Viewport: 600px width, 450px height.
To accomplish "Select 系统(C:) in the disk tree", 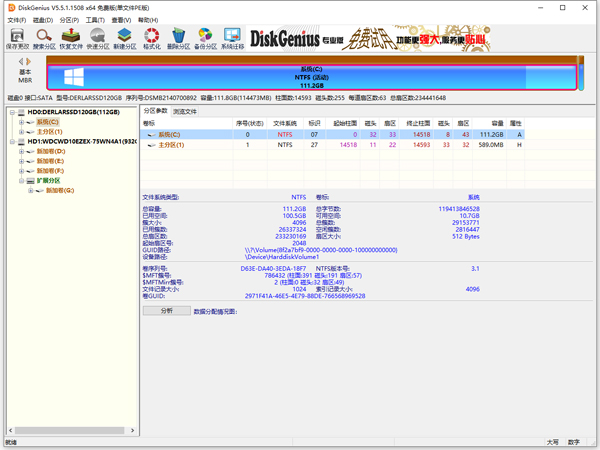I will point(47,122).
